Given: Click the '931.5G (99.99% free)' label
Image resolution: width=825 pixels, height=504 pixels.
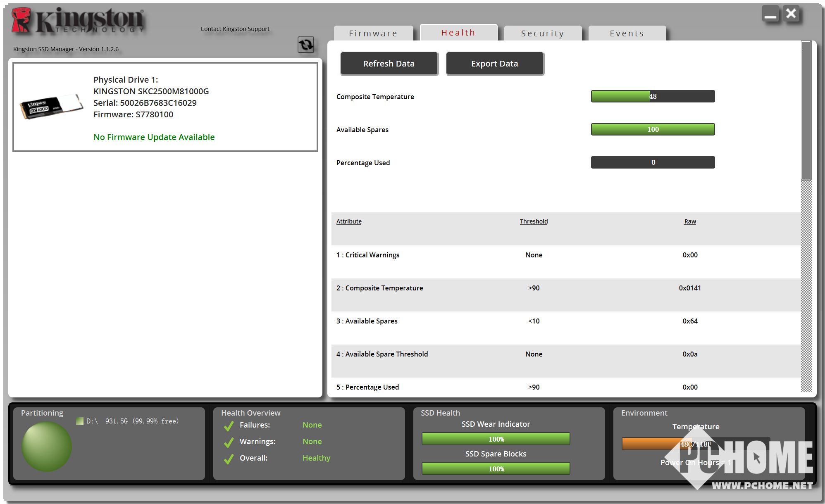Looking at the screenshot, I should (x=142, y=421).
